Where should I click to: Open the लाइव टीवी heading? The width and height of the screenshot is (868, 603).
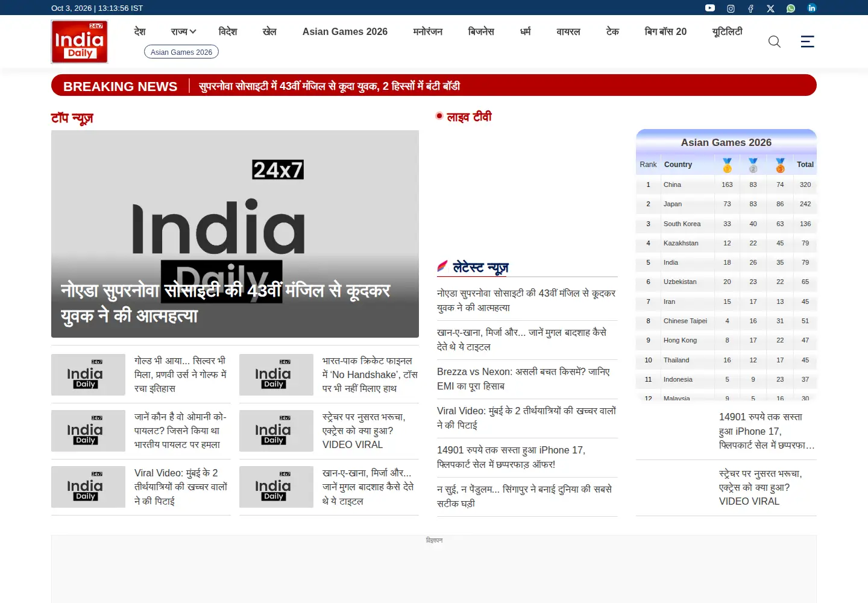(x=469, y=116)
